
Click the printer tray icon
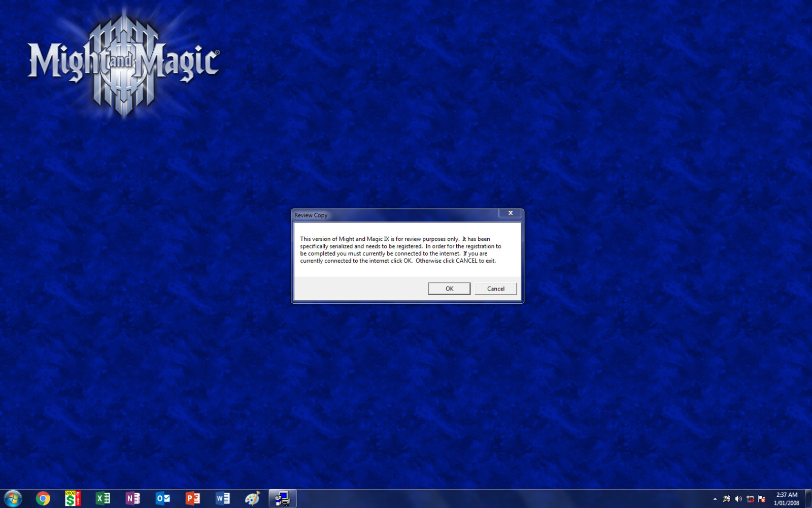727,499
